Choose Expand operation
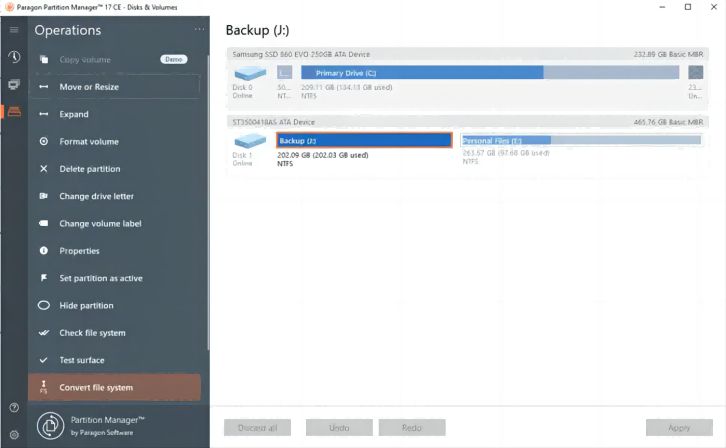Image resolution: width=726 pixels, height=448 pixels. click(x=116, y=114)
